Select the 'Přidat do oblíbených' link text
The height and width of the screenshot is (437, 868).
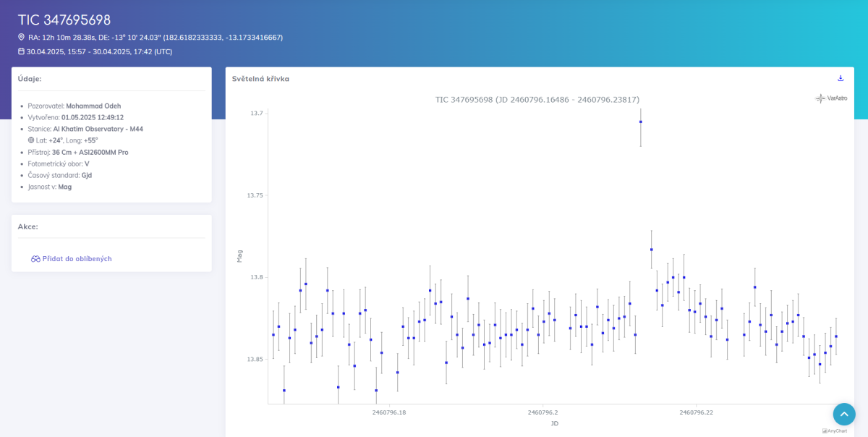77,259
